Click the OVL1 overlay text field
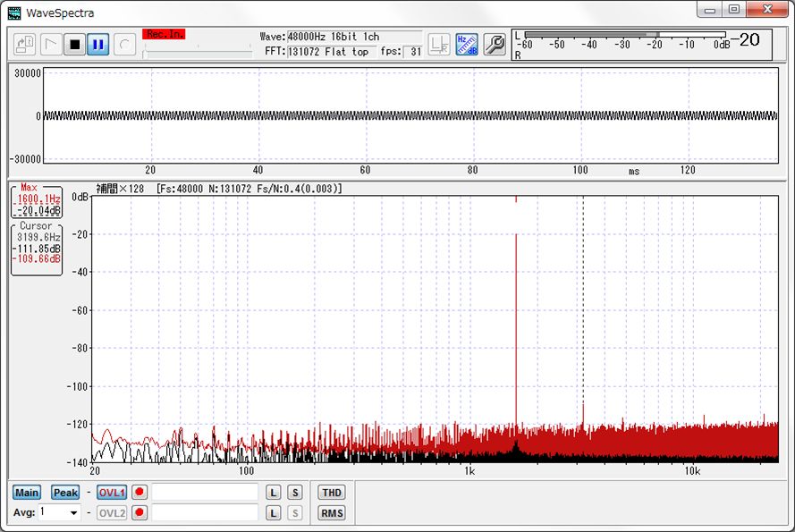 pyautogui.click(x=205, y=493)
